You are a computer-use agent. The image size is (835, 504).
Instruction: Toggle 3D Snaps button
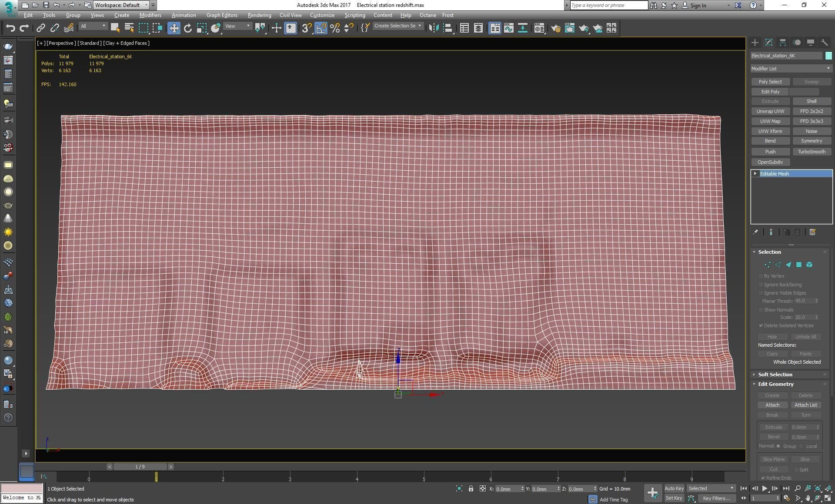[x=306, y=28]
